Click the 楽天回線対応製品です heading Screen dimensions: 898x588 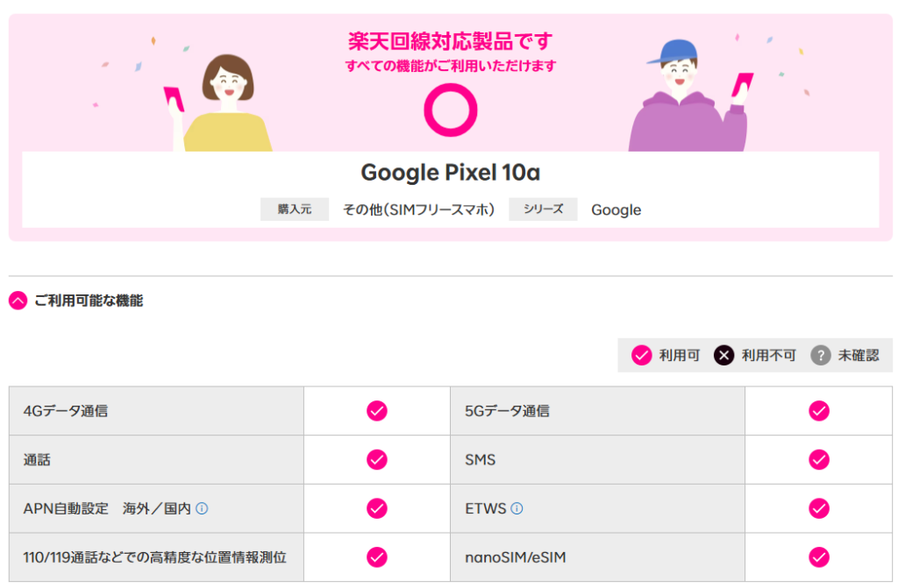(451, 40)
